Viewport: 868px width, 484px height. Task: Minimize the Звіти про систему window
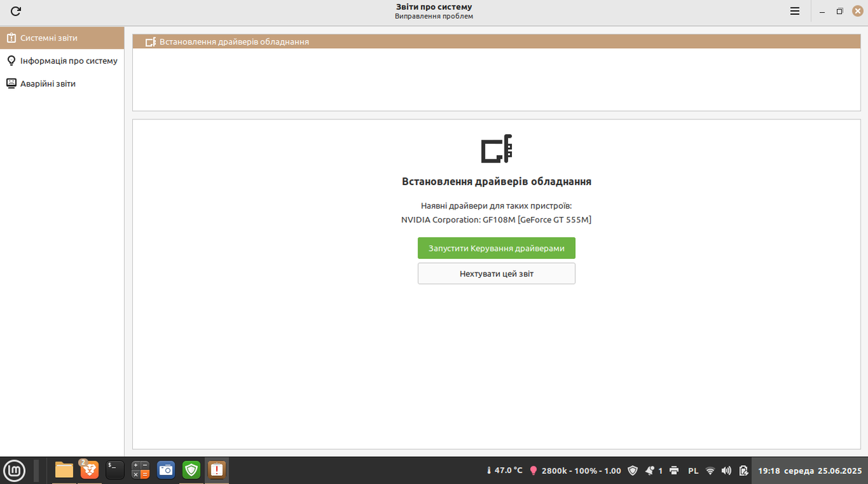click(x=822, y=11)
